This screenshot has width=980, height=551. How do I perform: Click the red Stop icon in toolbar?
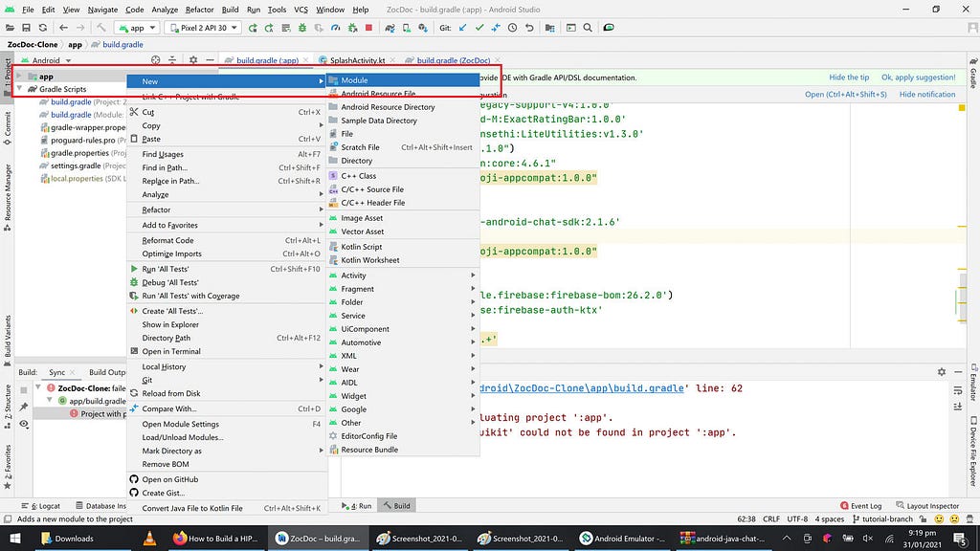(368, 28)
